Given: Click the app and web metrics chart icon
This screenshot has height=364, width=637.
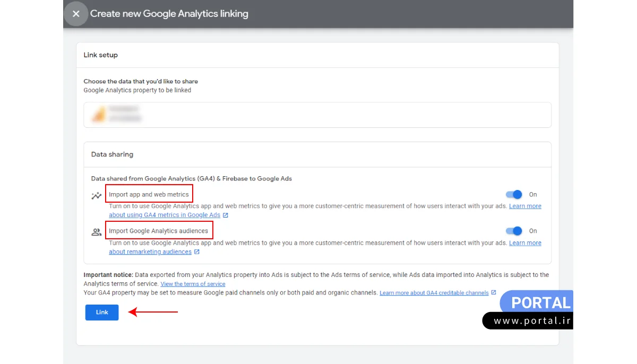Looking at the screenshot, I should (96, 195).
